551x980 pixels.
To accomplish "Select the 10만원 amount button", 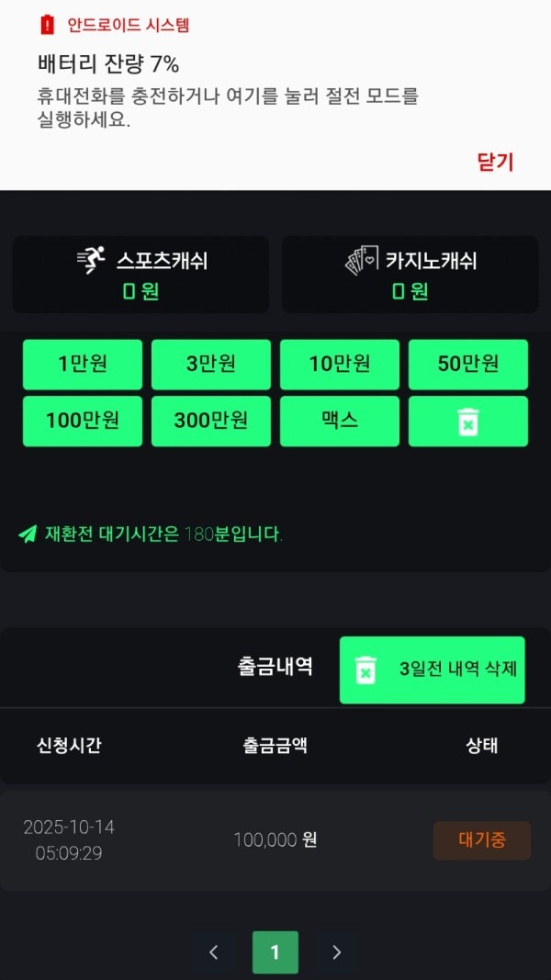I will (x=340, y=365).
